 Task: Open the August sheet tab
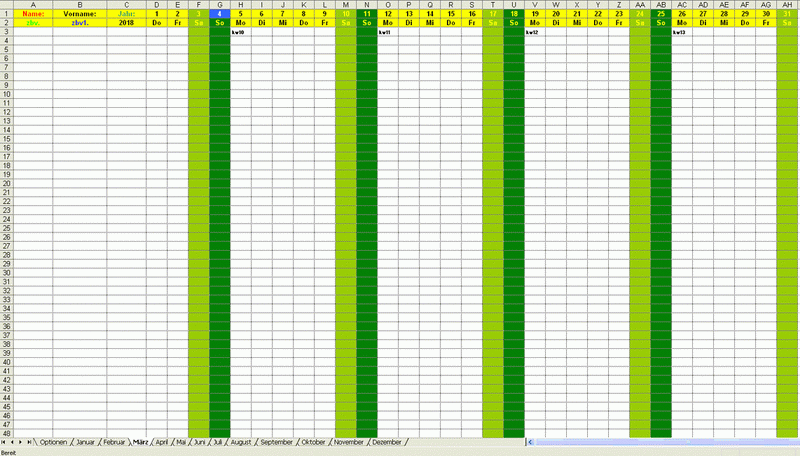pos(241,442)
